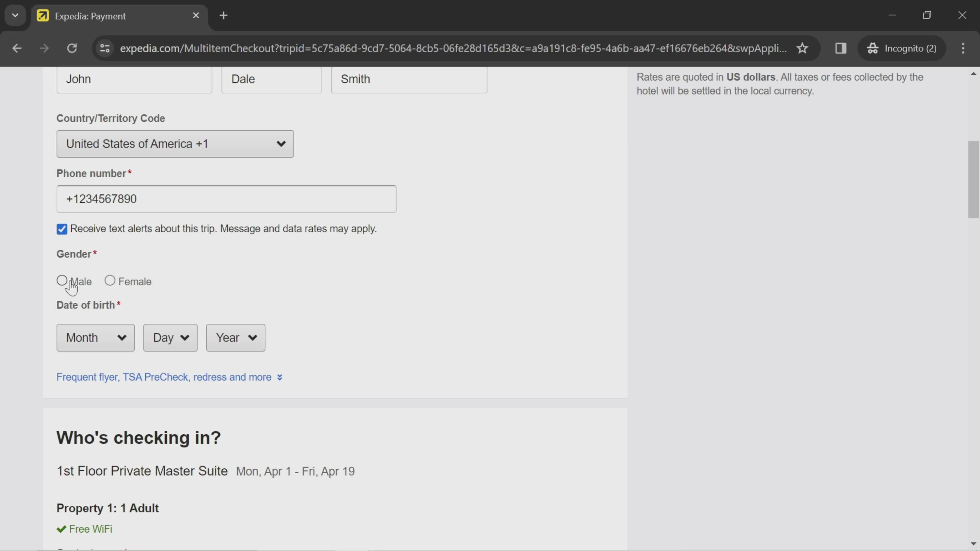
Task: Click the phone number input field
Action: click(226, 198)
